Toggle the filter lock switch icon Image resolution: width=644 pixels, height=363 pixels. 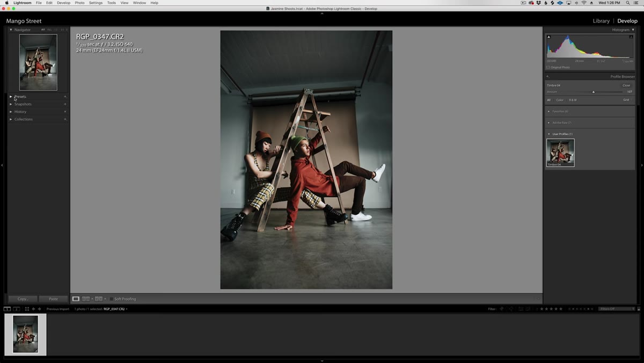639,309
